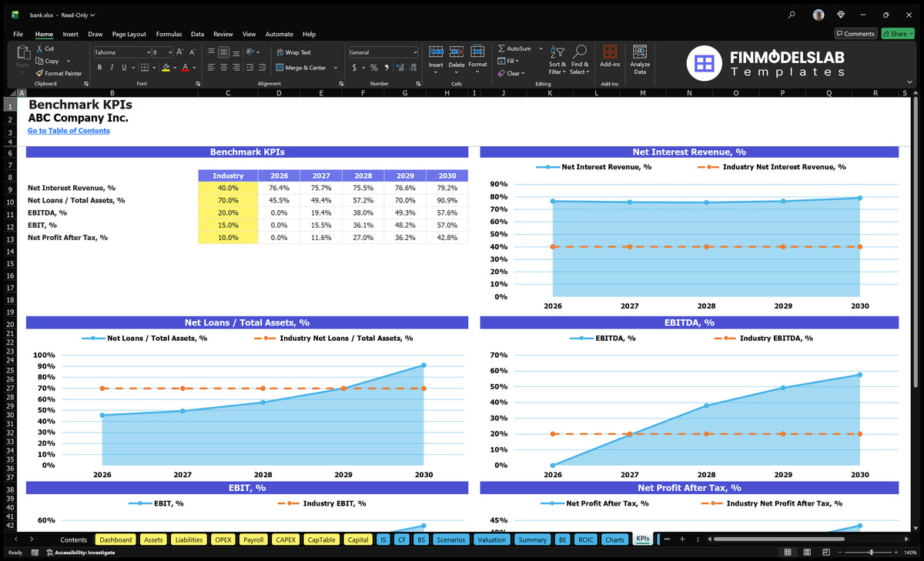Screen dimensions: 924x561
Task: Apply Comma Style
Action: (387, 68)
